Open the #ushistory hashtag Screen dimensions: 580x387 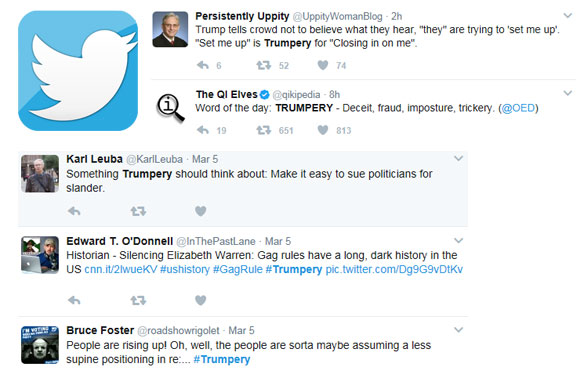pyautogui.click(x=185, y=269)
